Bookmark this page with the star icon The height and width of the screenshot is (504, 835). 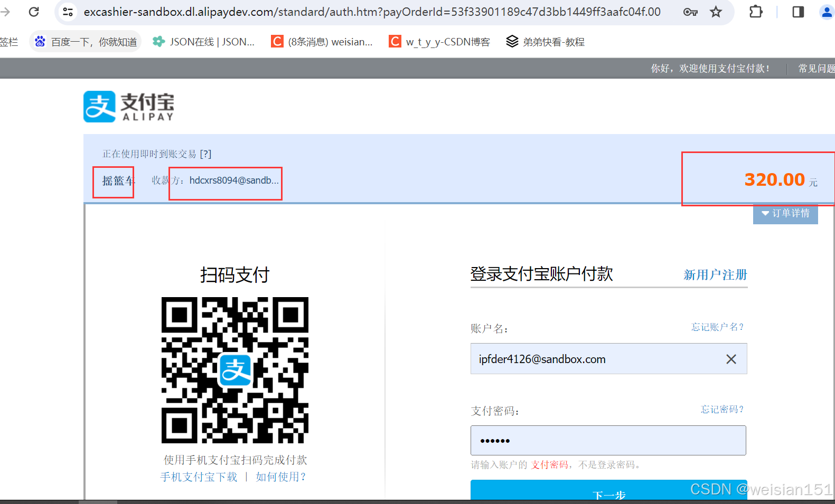[x=716, y=12]
